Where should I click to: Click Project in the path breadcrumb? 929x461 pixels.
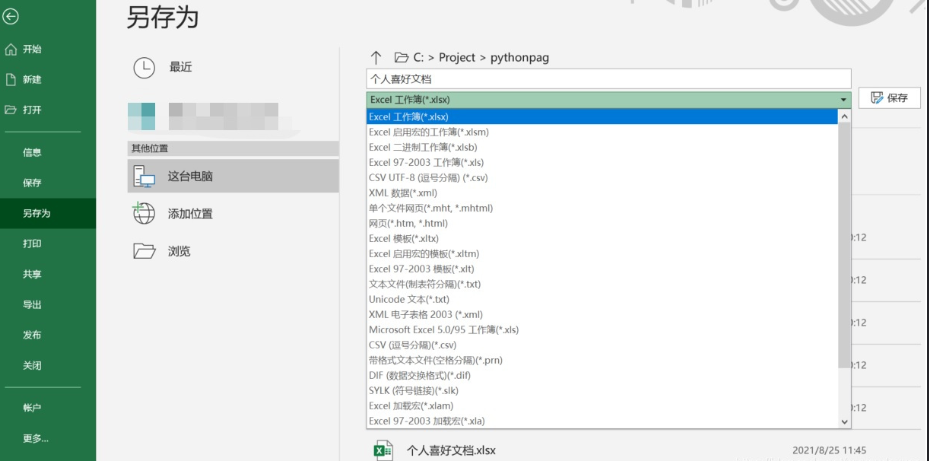coord(457,57)
